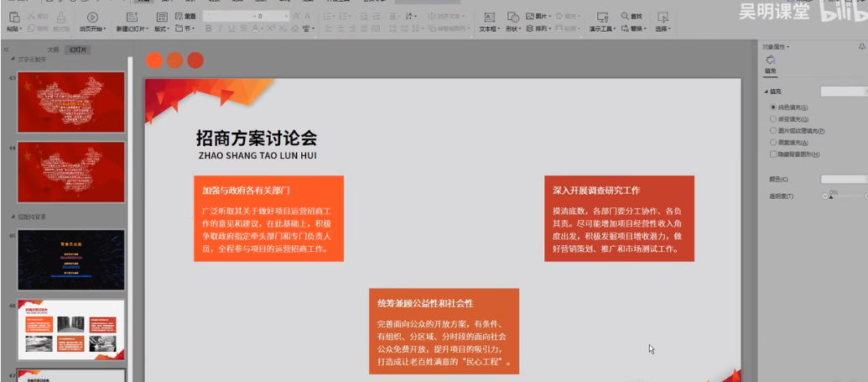Collapse the 低面纯背景 section
The image size is (868, 382).
click(13, 217)
